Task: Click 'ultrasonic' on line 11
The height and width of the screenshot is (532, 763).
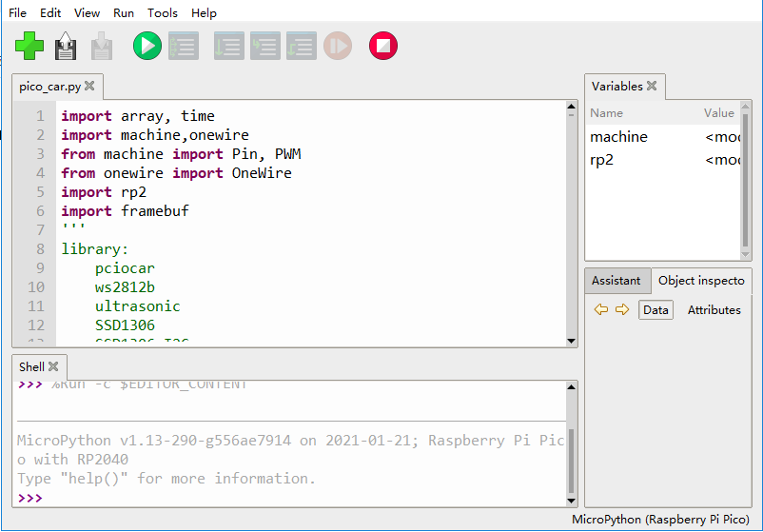Action: click(x=138, y=305)
